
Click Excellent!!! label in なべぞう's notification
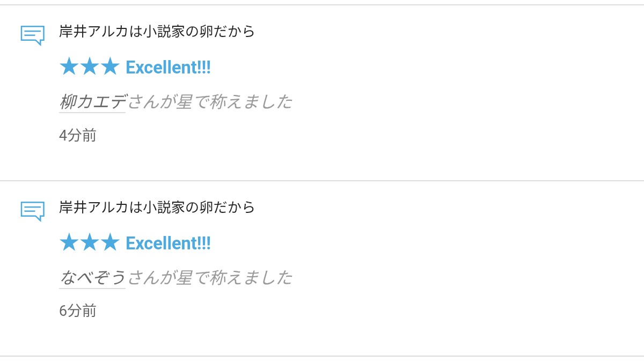(168, 243)
